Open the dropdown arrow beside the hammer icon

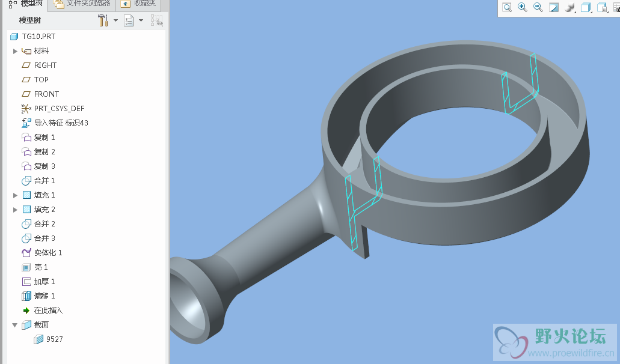click(115, 20)
